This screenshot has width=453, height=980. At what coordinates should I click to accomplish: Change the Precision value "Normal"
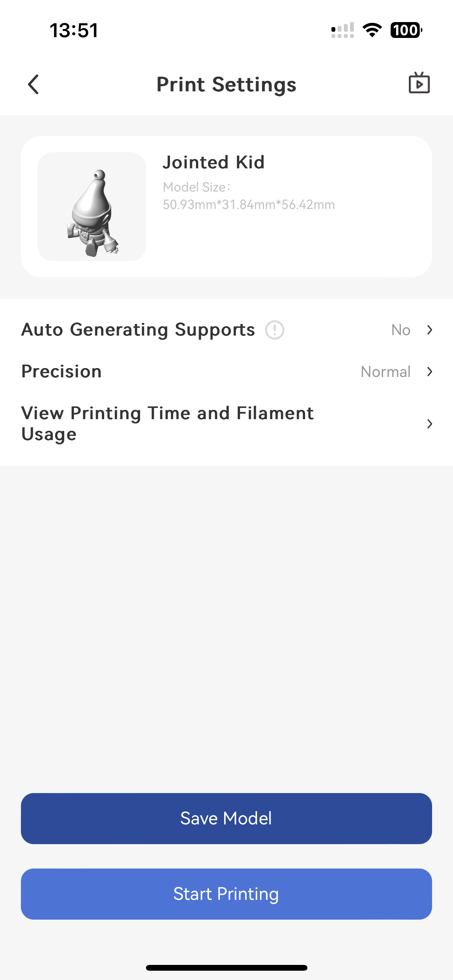coord(385,372)
